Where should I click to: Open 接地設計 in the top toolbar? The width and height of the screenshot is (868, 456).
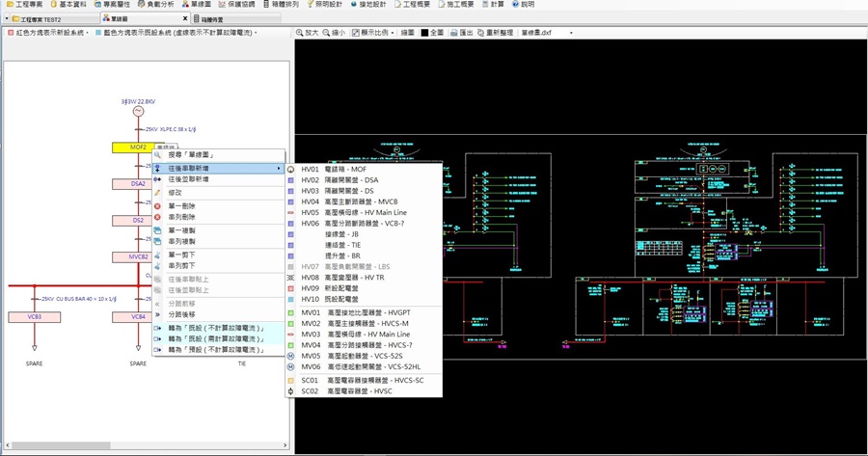coord(368,4)
